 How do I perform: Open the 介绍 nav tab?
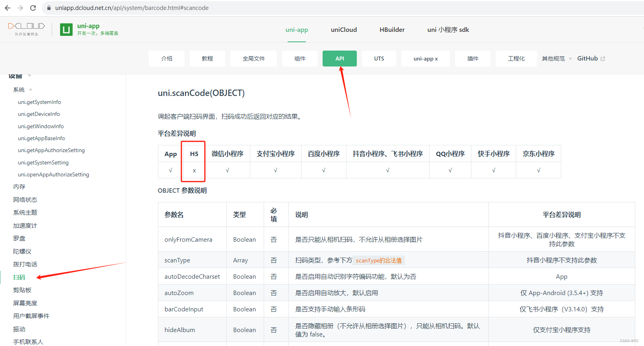coord(167,59)
